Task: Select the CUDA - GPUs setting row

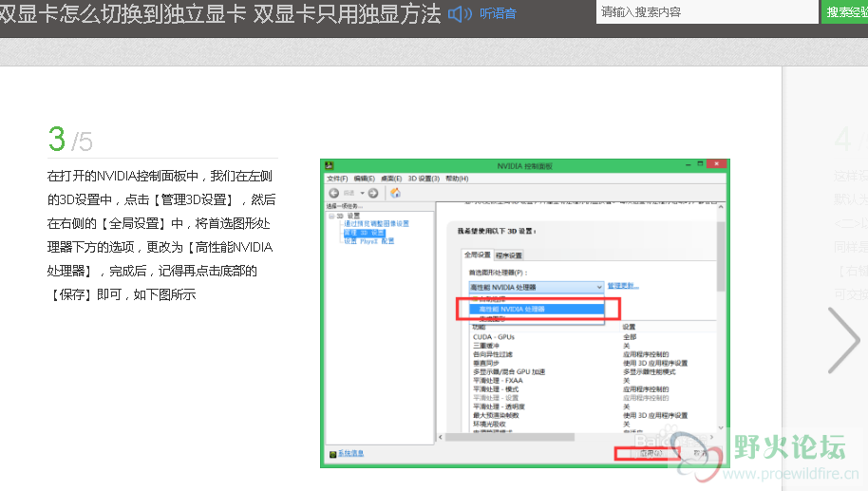Action: coord(494,336)
